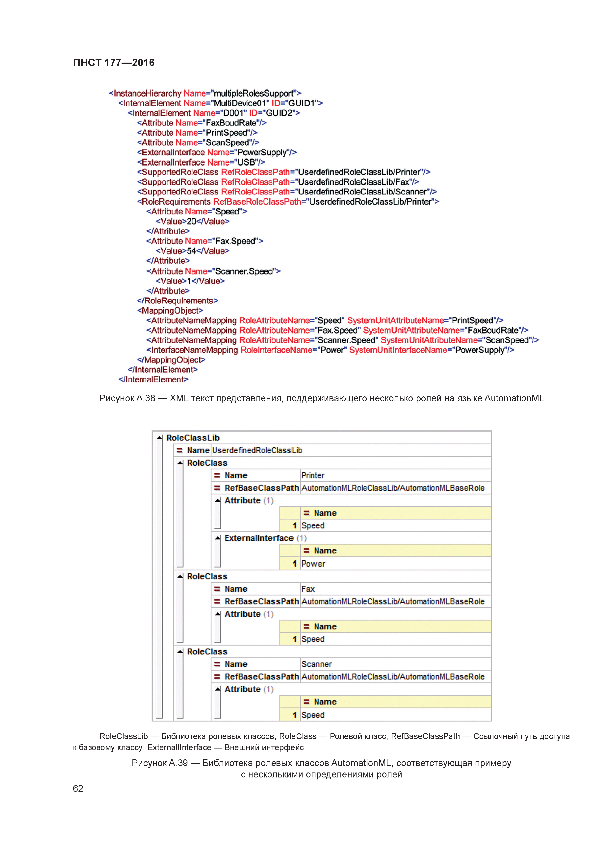Collapse the RoleClass node containing Fax
Image resolution: width=614 pixels, height=868 pixels.
[180, 576]
